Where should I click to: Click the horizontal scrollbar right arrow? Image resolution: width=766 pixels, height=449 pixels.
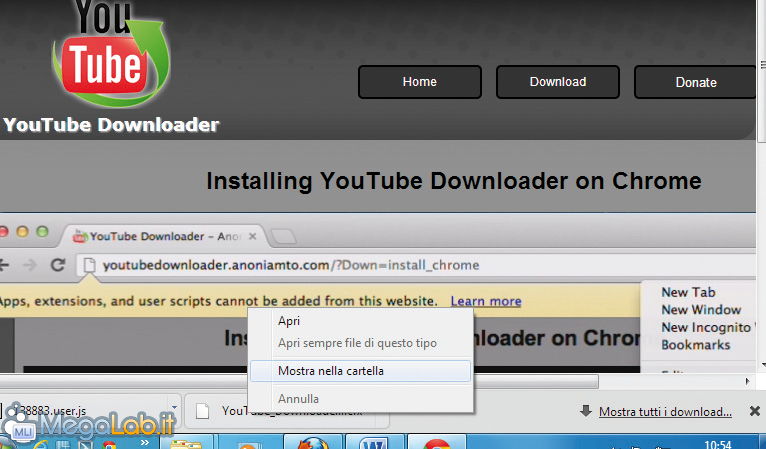point(747,382)
